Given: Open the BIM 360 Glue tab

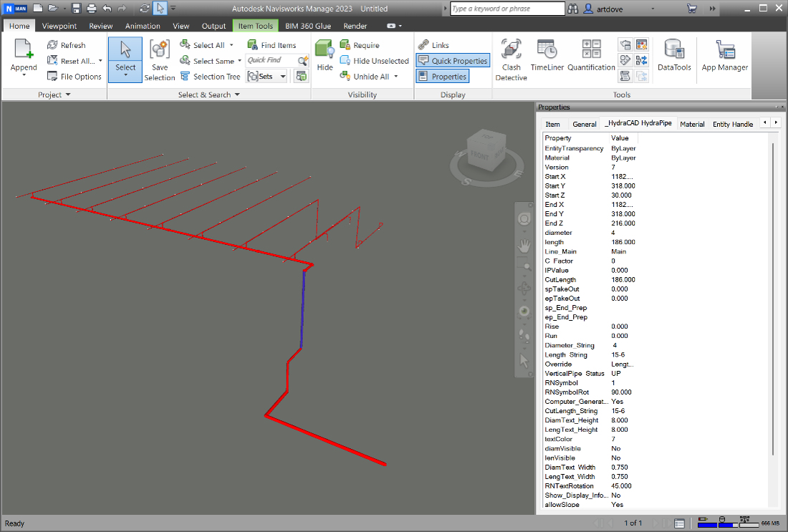Looking at the screenshot, I should [x=308, y=26].
